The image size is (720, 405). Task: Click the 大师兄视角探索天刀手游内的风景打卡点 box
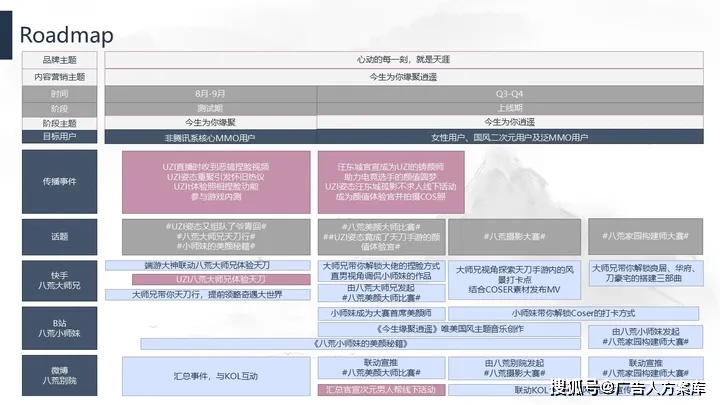click(514, 280)
